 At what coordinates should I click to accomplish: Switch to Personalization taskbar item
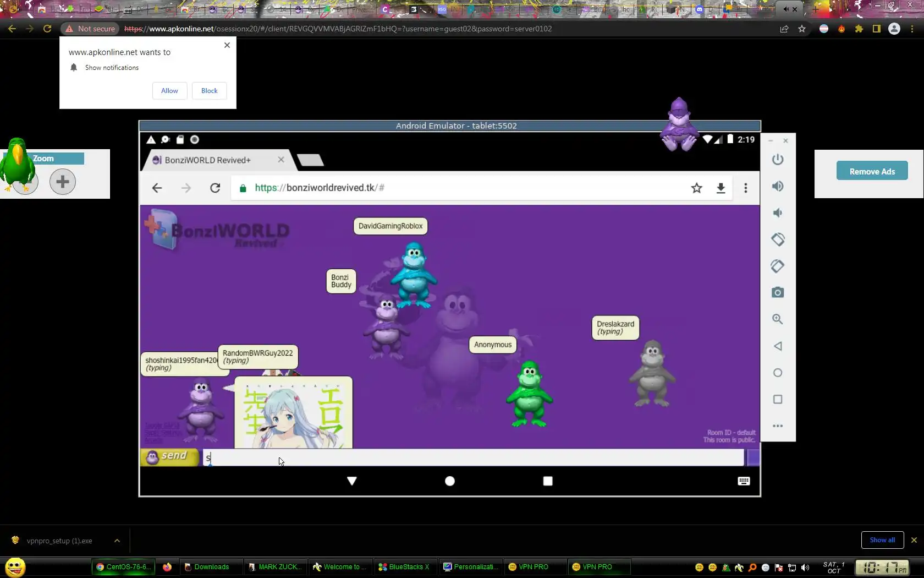coord(471,567)
